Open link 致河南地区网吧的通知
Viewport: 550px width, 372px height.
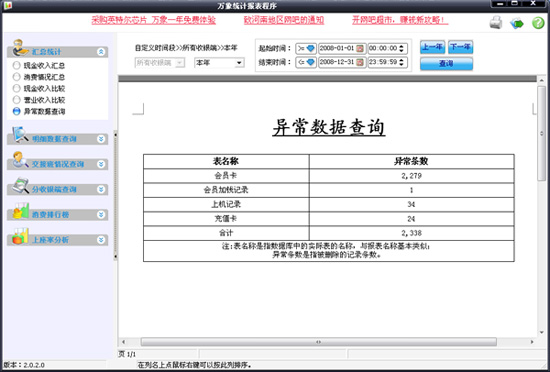[284, 20]
